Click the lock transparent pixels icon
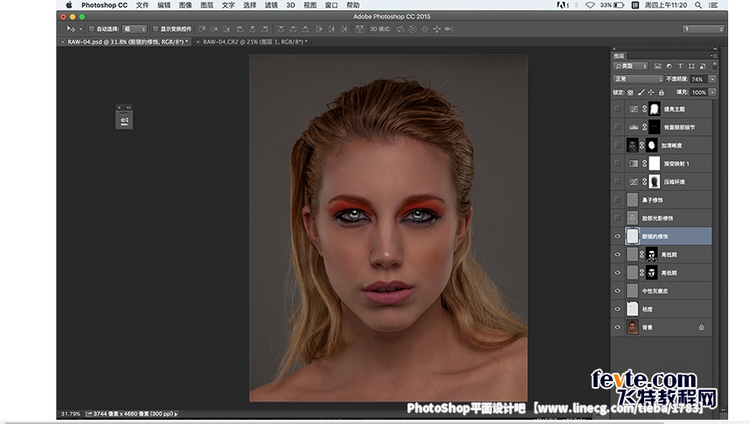This screenshot has width=750, height=424. [630, 92]
